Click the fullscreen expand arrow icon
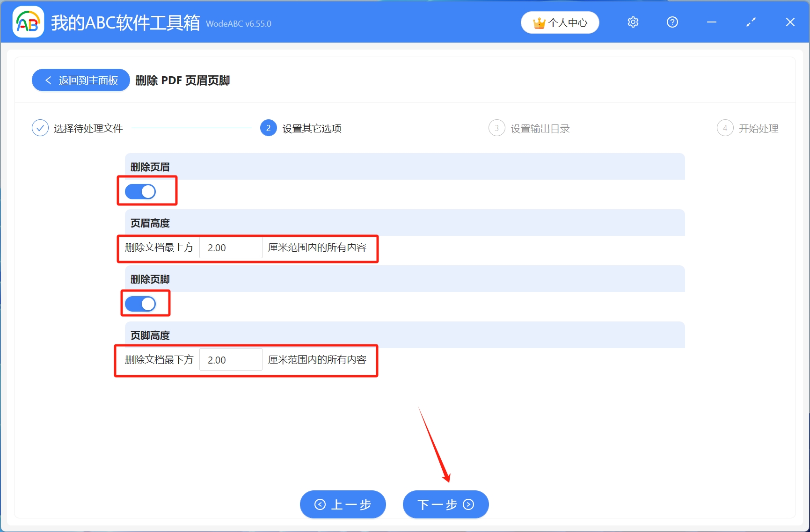Image resolution: width=810 pixels, height=532 pixels. point(751,22)
